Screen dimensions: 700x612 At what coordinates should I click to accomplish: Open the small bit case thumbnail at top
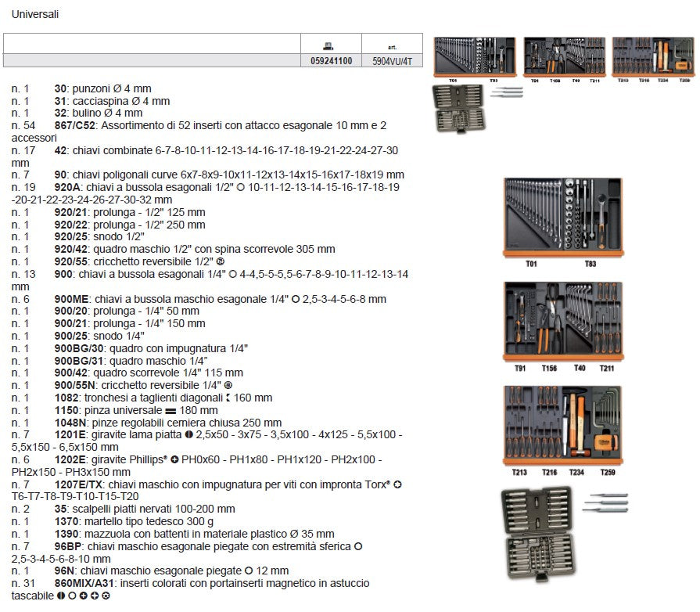[458, 108]
